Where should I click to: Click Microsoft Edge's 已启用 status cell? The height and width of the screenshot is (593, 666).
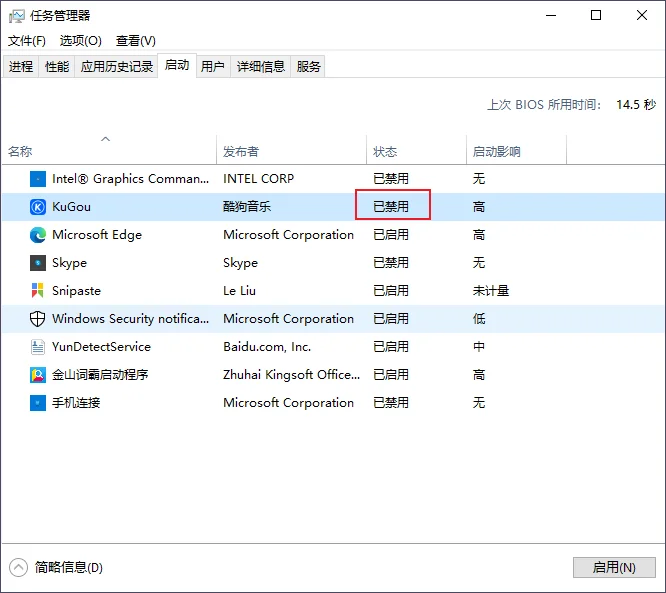pyautogui.click(x=391, y=235)
